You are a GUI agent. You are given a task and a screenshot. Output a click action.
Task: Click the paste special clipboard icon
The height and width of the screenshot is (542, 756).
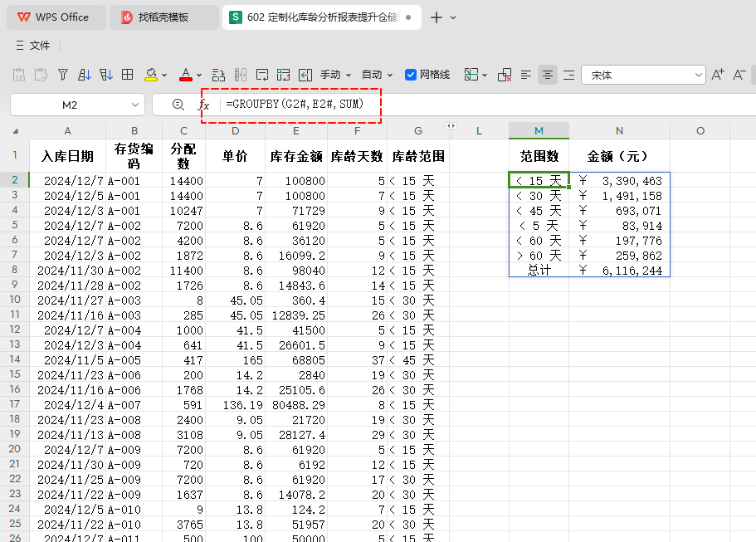click(x=41, y=75)
